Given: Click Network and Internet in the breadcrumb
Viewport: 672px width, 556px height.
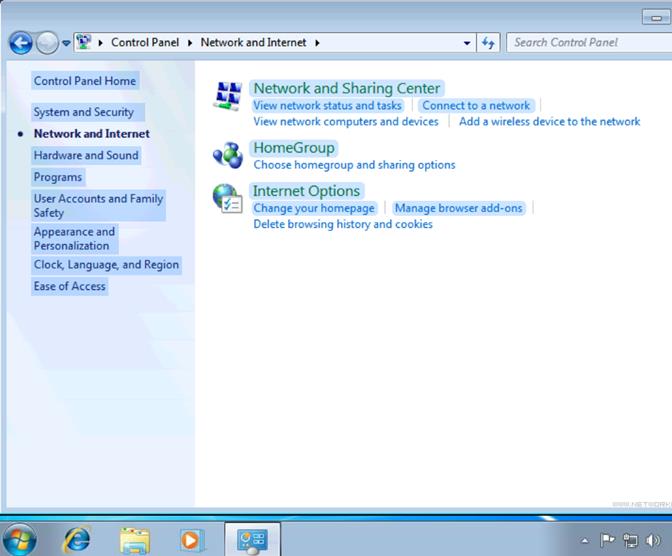Looking at the screenshot, I should (x=253, y=42).
